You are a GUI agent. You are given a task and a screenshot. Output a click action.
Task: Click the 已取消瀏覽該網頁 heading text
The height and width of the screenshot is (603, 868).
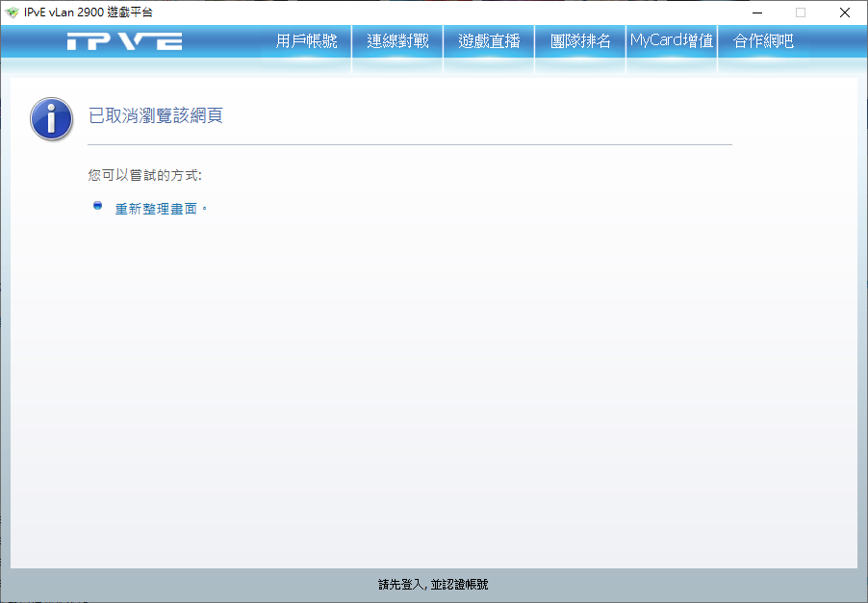[156, 115]
